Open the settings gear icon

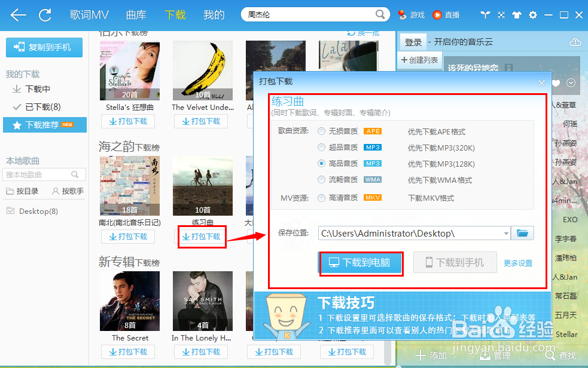click(x=532, y=15)
